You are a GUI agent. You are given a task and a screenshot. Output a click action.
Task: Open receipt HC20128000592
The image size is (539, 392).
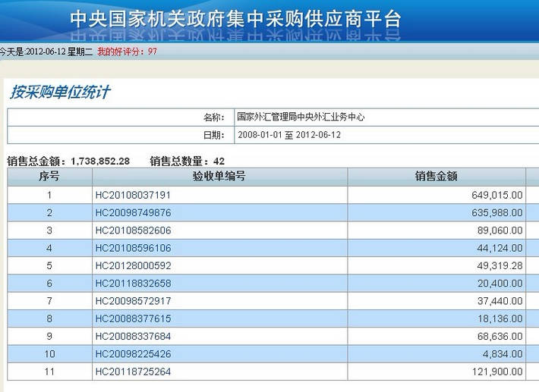[133, 266]
